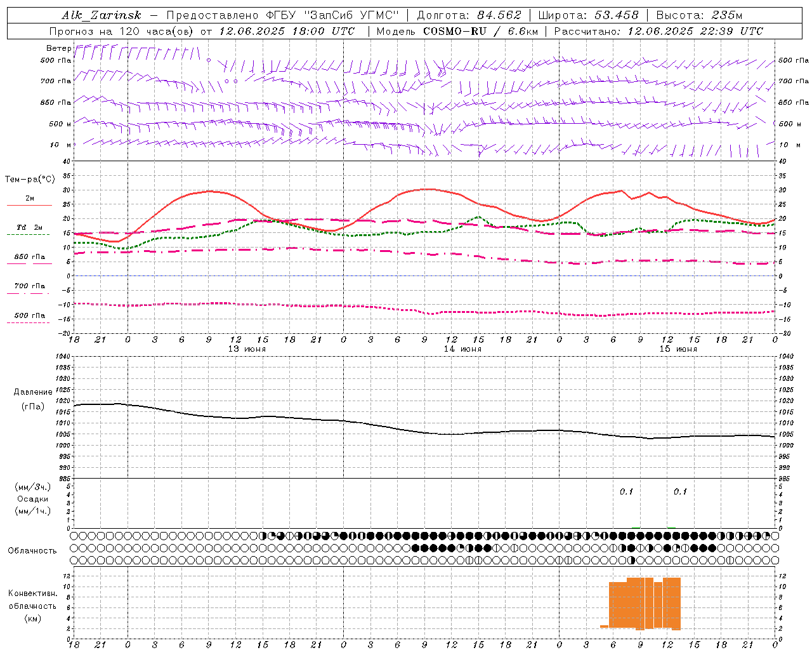
Task: Click the Осадки precipitation label
Action: point(33,499)
